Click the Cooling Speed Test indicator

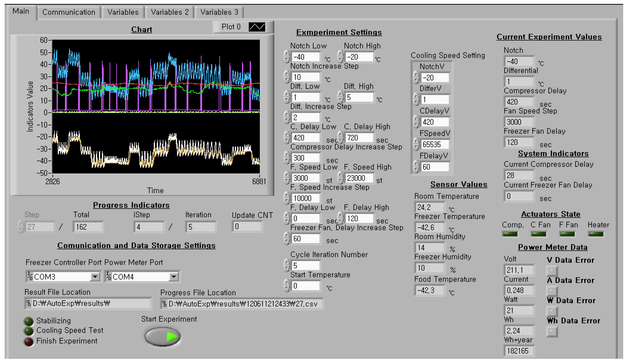coord(29,331)
